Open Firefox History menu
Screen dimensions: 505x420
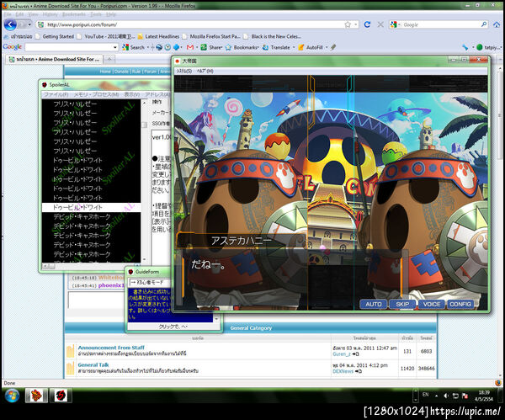point(50,14)
